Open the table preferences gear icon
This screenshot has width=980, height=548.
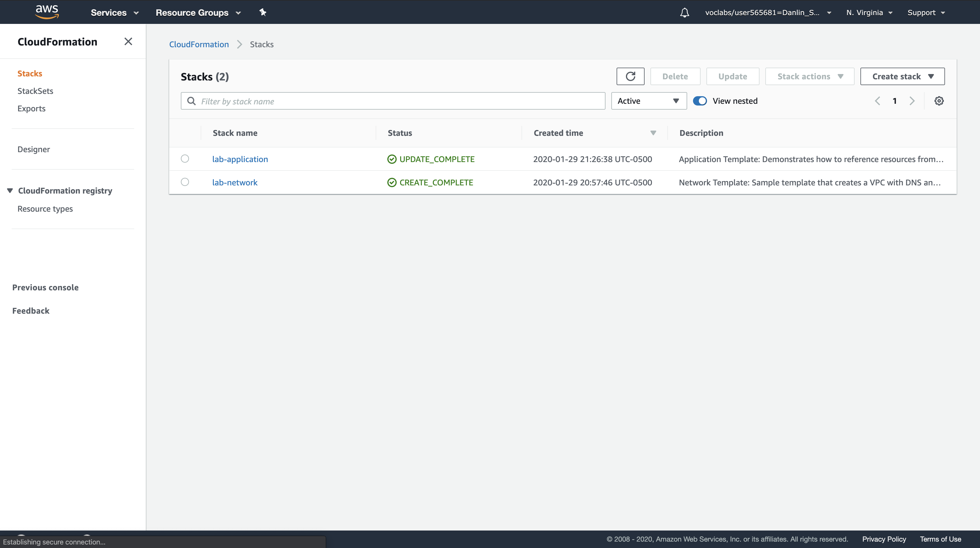pos(939,101)
